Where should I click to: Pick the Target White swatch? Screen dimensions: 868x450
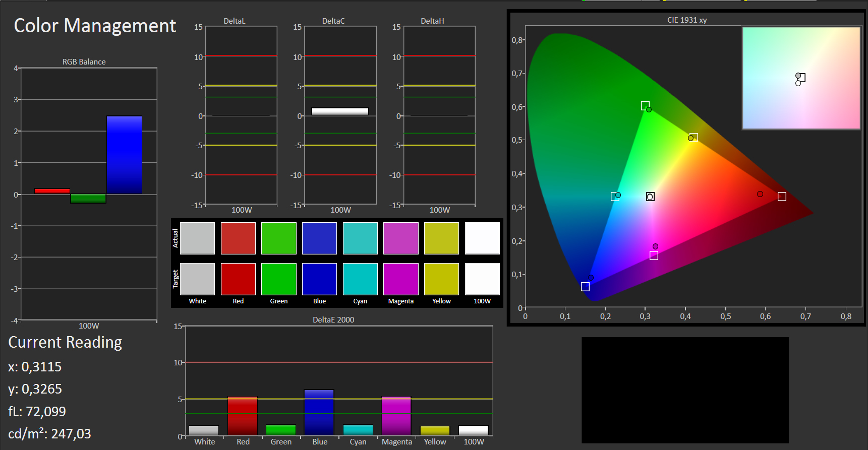pyautogui.click(x=197, y=279)
